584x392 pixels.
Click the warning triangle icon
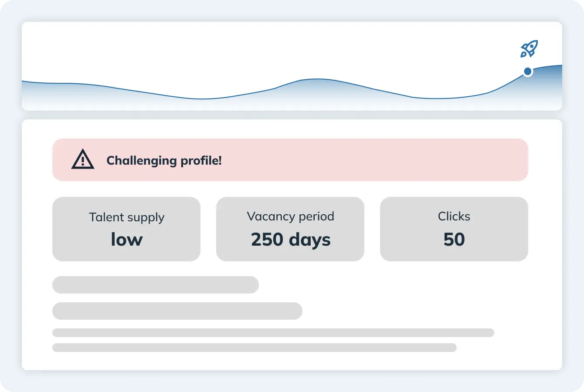(x=83, y=159)
